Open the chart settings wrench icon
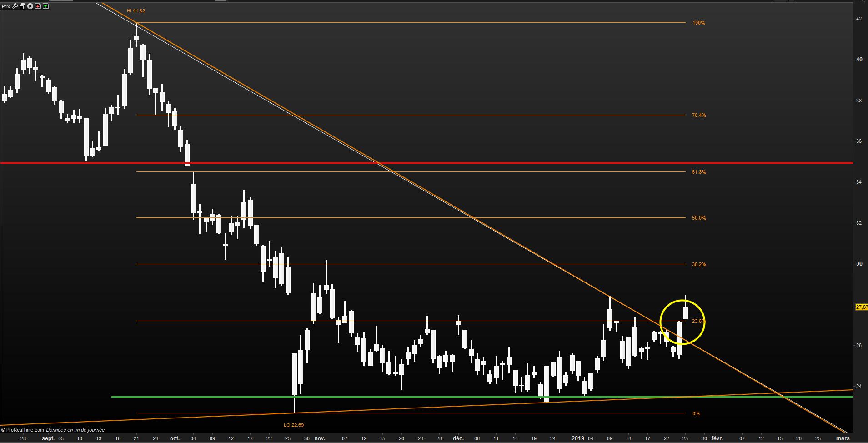868x443 pixels. pyautogui.click(x=15, y=6)
